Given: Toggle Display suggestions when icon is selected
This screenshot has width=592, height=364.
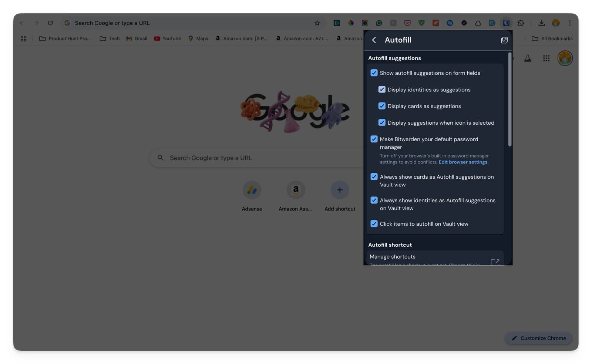Looking at the screenshot, I should (x=382, y=122).
